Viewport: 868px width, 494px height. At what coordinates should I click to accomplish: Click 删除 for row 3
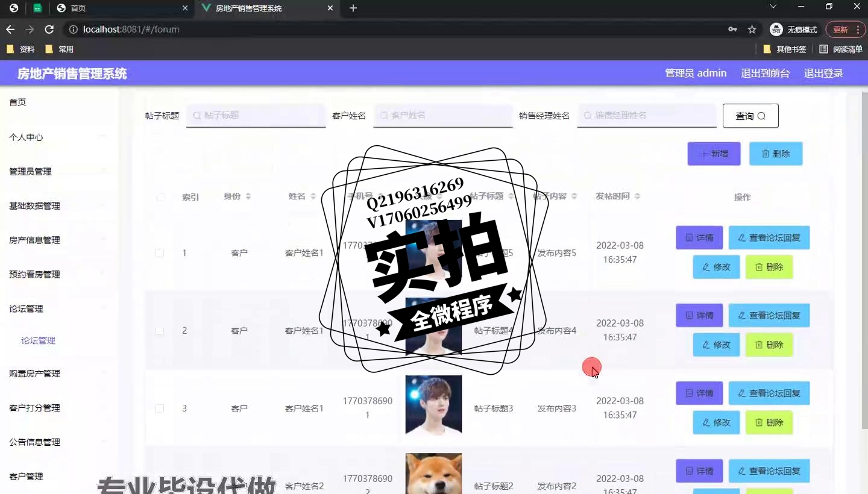point(769,422)
